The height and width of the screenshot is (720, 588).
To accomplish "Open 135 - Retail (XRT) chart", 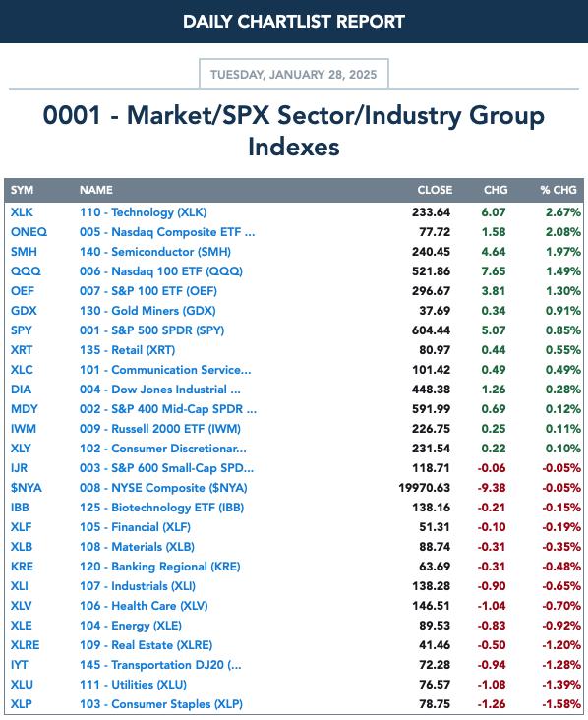I will pyautogui.click(x=127, y=350).
